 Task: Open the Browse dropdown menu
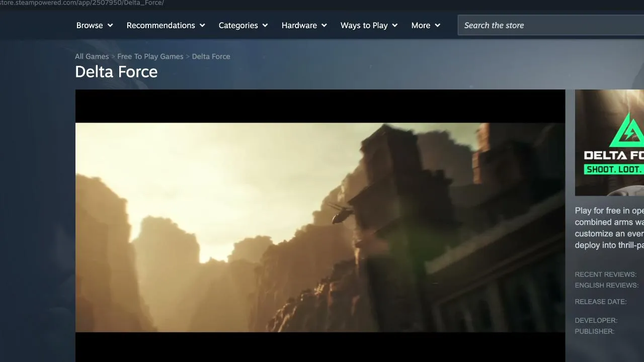pos(95,25)
